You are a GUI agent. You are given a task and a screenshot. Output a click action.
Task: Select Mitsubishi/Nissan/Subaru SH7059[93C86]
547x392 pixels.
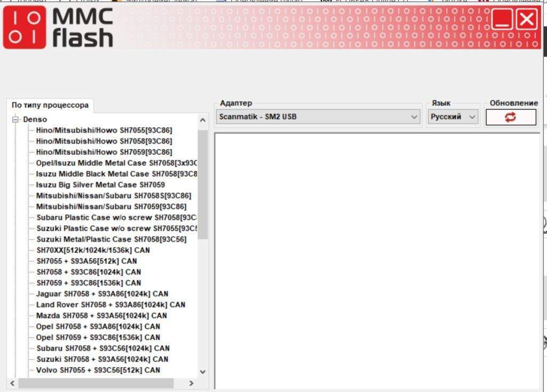coord(111,207)
